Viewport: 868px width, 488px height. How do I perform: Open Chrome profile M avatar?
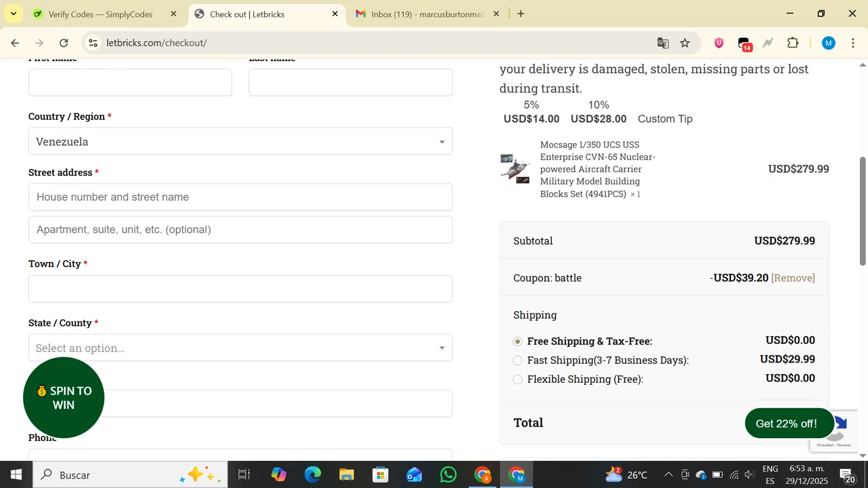coord(829,43)
